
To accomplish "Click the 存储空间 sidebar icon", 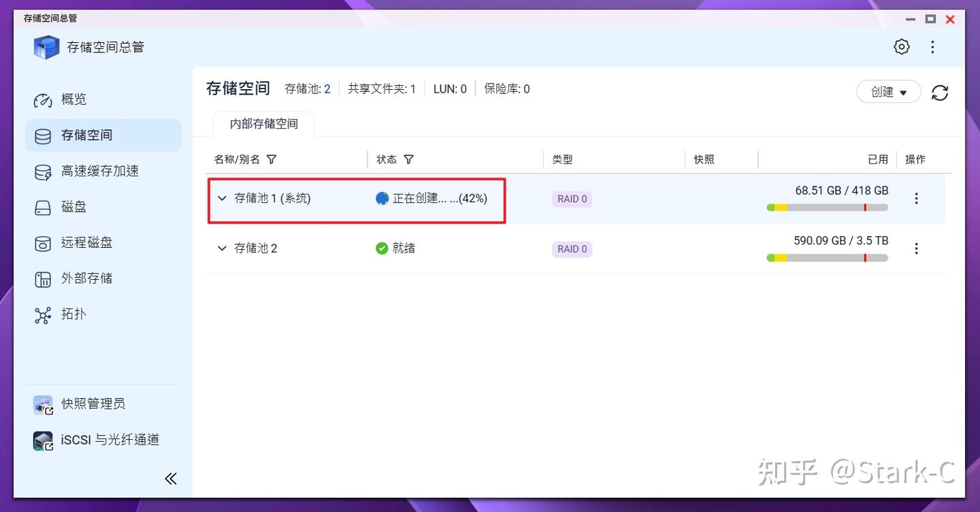I will pos(43,136).
